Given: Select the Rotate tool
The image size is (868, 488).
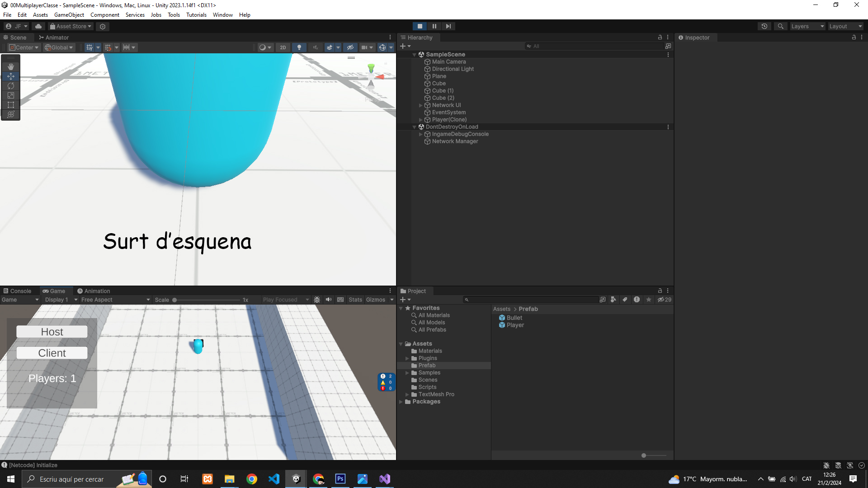Looking at the screenshot, I should [11, 86].
